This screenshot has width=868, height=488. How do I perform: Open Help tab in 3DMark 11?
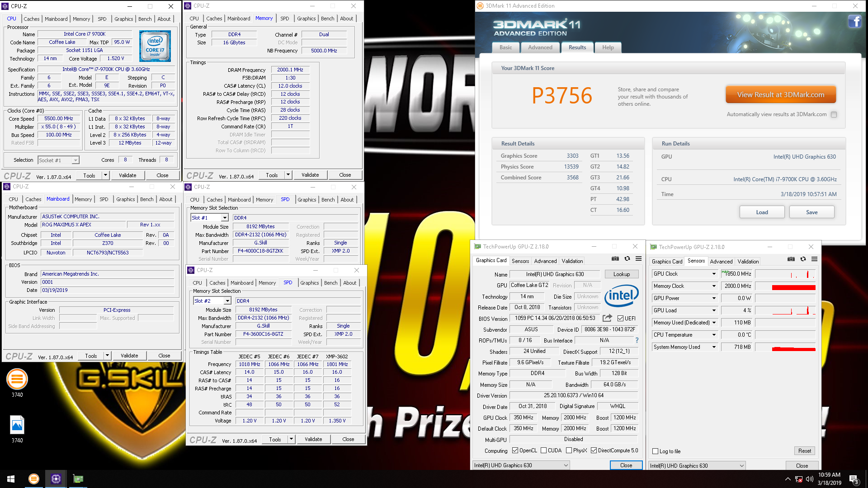tap(608, 47)
